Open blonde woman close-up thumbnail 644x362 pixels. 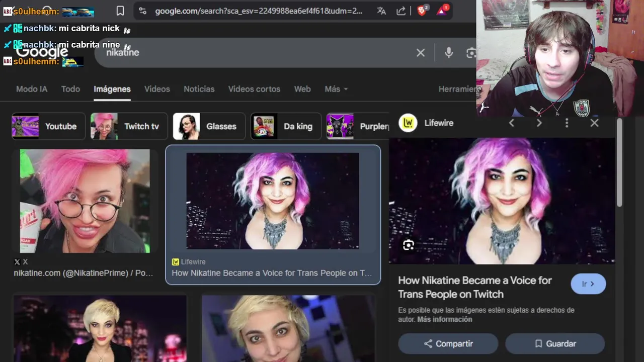tap(288, 328)
